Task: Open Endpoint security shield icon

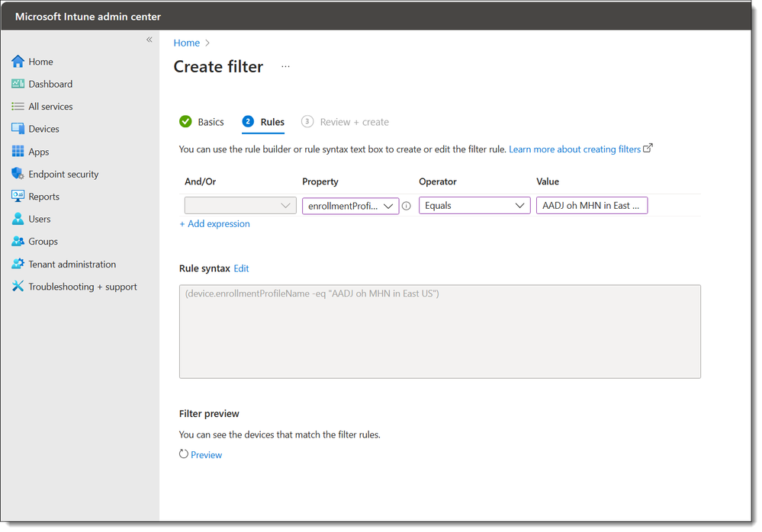Action: (18, 174)
